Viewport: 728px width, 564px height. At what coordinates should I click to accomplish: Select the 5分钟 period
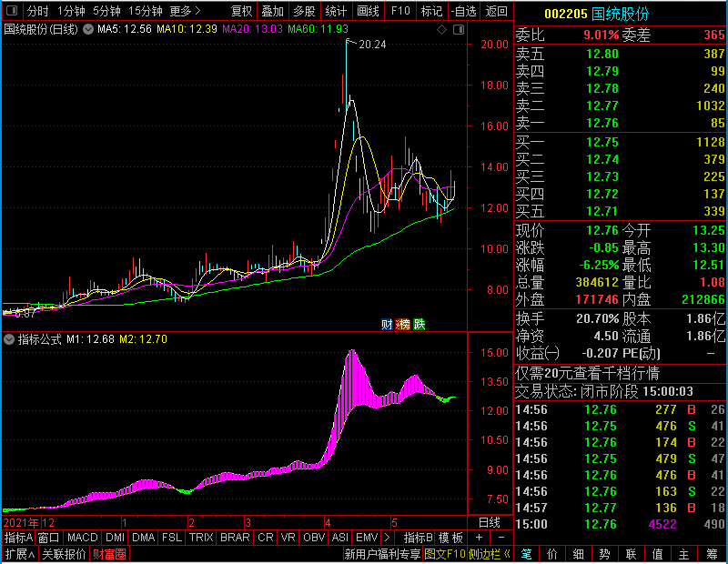[x=106, y=11]
